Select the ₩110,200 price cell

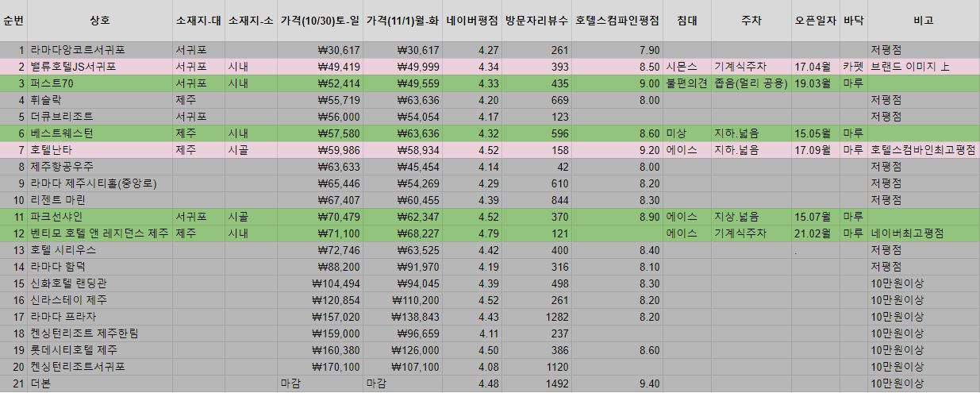[x=402, y=300]
